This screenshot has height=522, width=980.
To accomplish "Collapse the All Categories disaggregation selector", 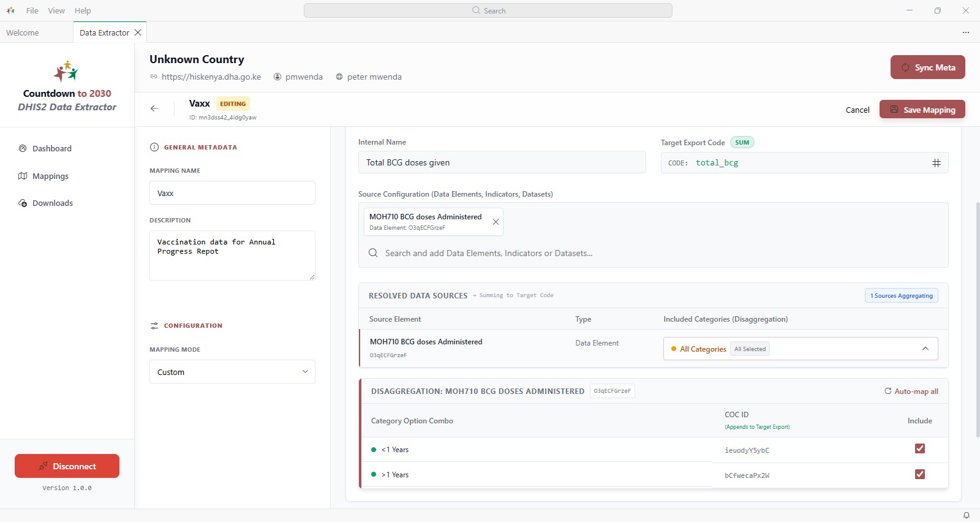I will pyautogui.click(x=925, y=349).
